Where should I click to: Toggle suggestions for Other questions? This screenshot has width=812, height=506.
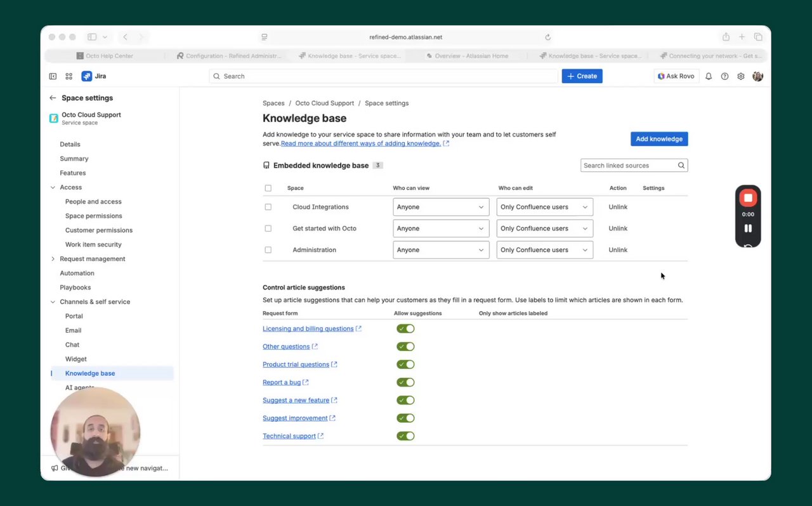click(405, 347)
